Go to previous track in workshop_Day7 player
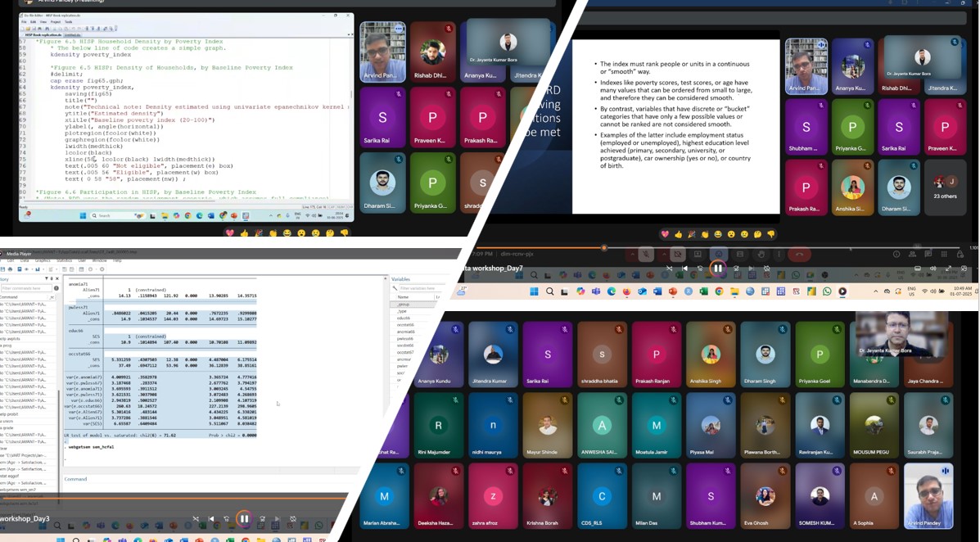Viewport: 980px width, 542px height. 684,269
